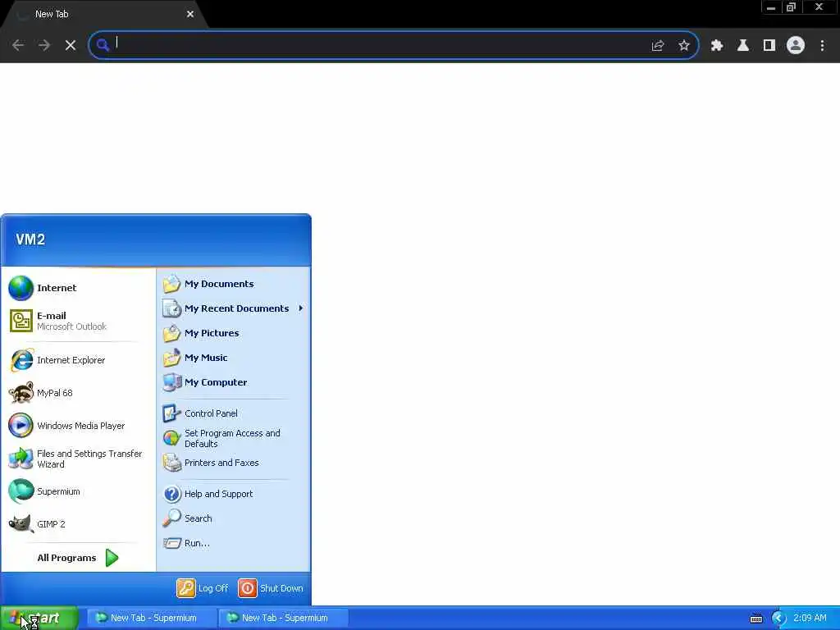Open the Run dialog
This screenshot has height=630, width=840.
(x=233, y=543)
